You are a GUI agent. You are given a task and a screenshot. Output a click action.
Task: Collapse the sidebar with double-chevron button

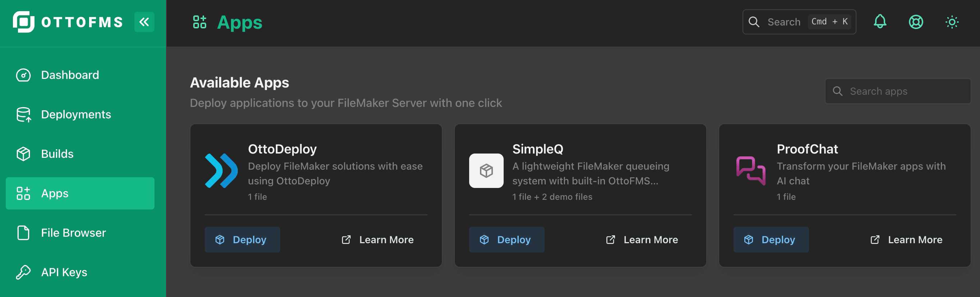pos(144,22)
